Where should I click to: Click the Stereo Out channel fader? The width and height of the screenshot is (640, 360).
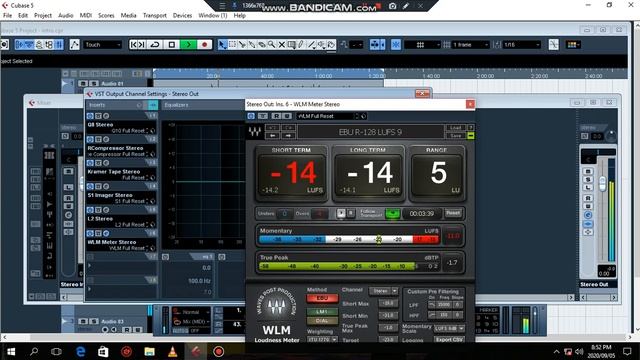click(602, 183)
